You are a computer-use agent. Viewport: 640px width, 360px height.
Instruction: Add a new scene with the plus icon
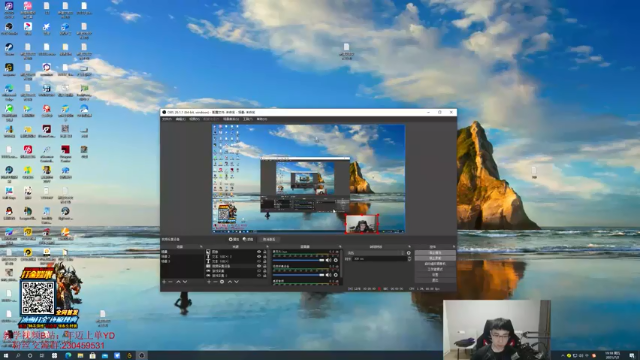(164, 282)
